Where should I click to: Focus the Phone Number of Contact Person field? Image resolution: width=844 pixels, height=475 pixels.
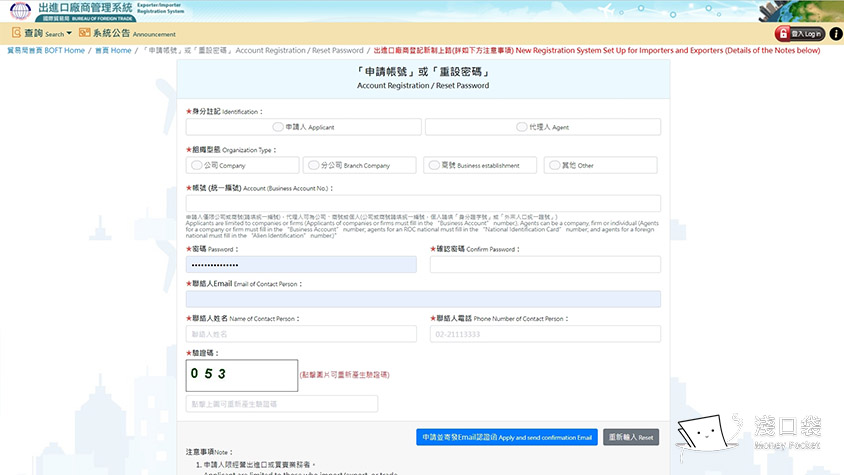(x=545, y=334)
